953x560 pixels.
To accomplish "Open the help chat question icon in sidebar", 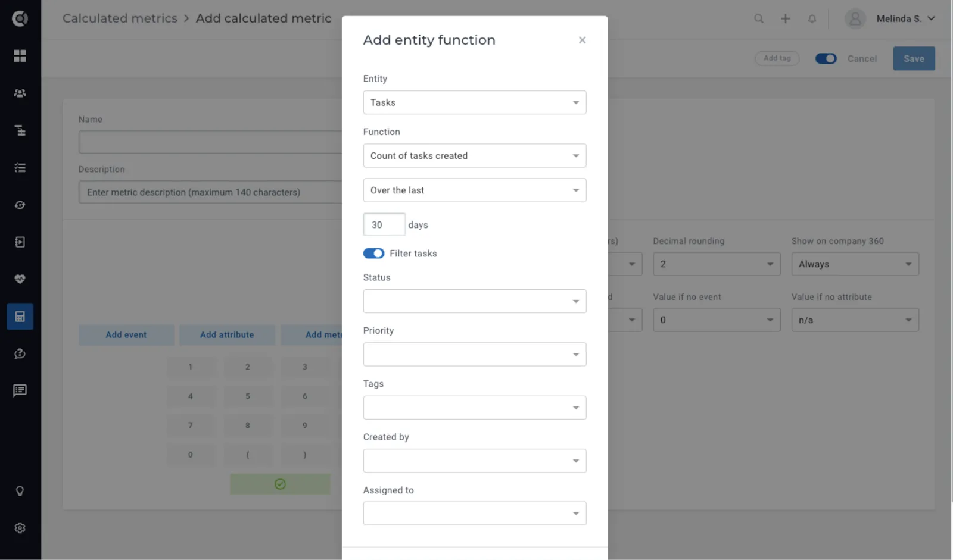I will pyautogui.click(x=20, y=354).
